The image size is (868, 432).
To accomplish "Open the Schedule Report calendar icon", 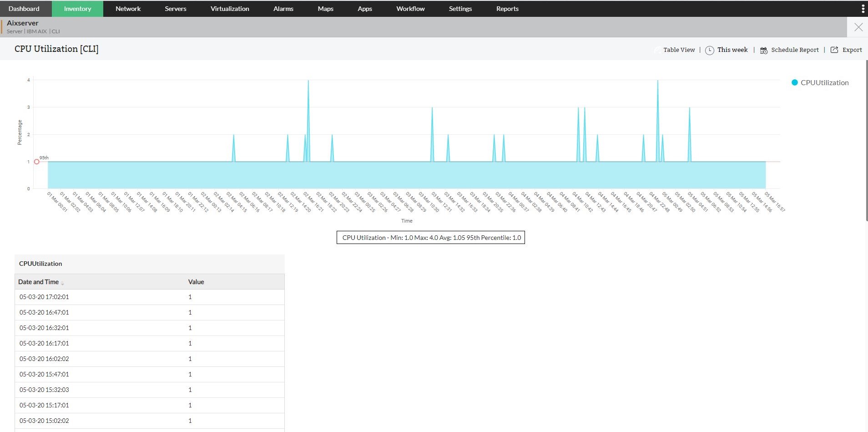I will tap(764, 50).
